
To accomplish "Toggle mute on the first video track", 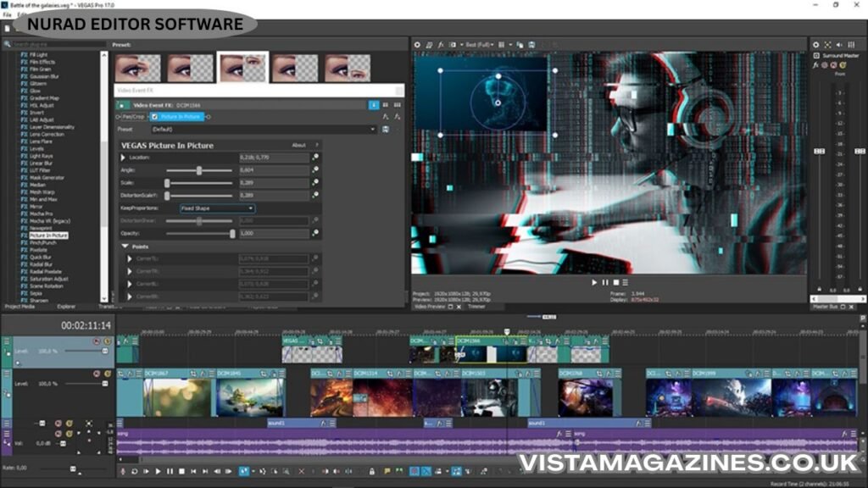I will 97,341.
